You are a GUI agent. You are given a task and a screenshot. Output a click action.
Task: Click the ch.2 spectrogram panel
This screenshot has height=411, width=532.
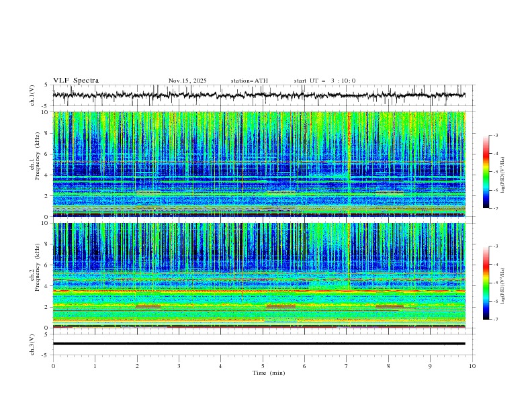click(x=259, y=275)
